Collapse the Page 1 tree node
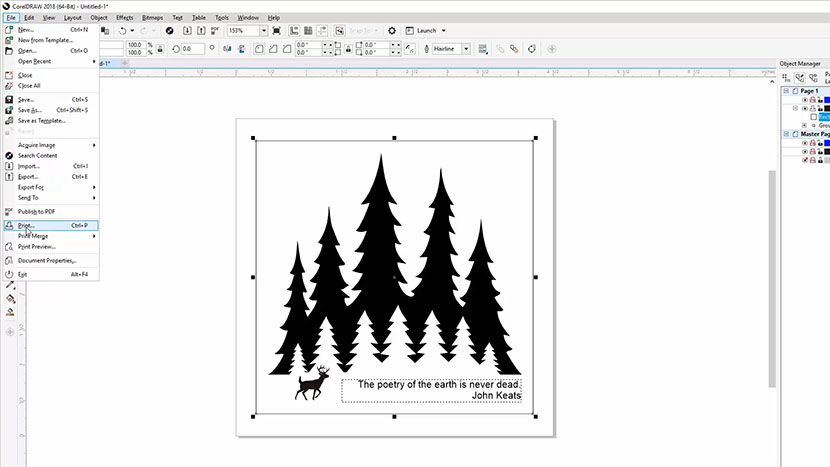830x467 pixels. (x=784, y=91)
